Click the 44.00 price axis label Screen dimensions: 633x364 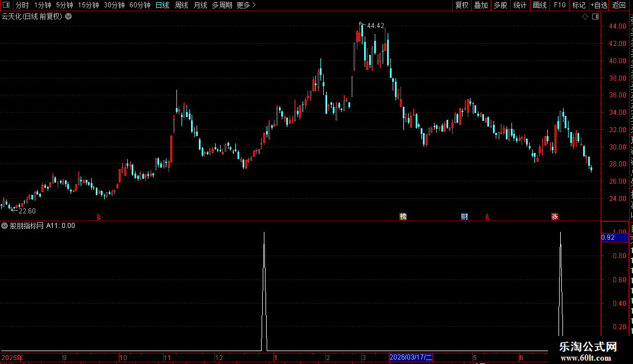(618, 26)
